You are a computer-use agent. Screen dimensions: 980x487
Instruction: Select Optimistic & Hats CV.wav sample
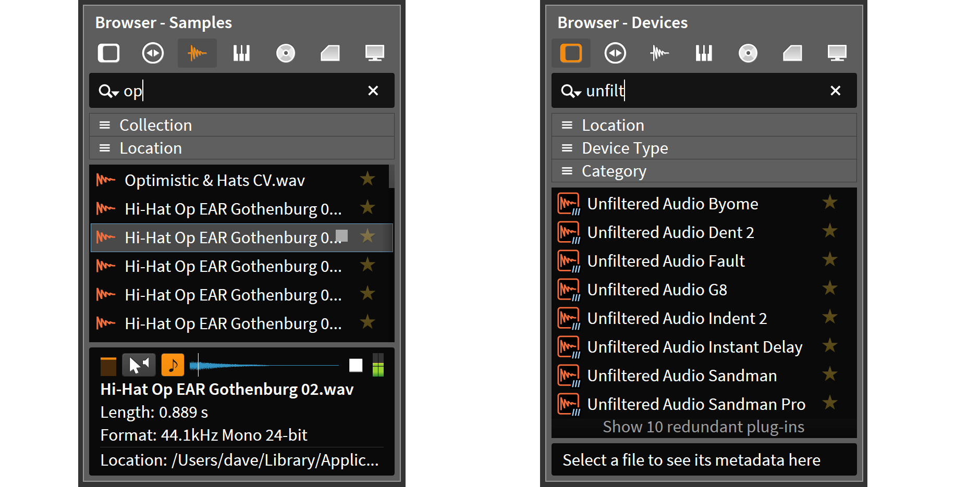[x=239, y=180]
